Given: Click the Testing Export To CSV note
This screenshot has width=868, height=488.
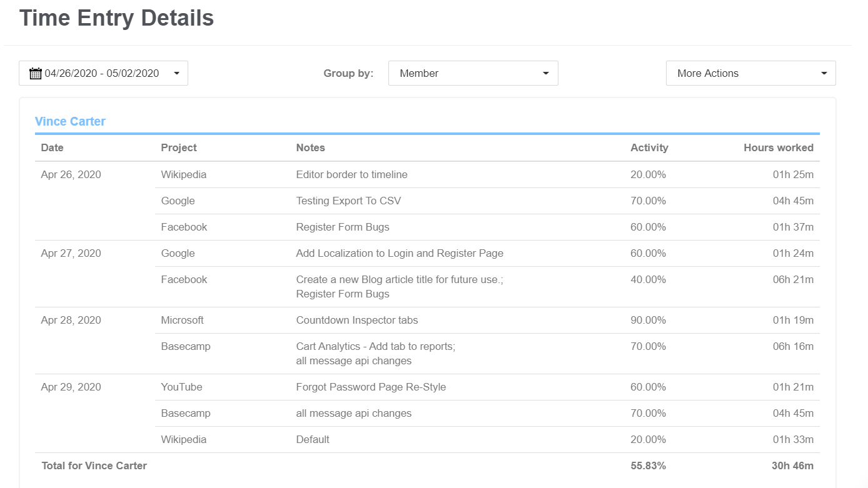Looking at the screenshot, I should click(348, 201).
